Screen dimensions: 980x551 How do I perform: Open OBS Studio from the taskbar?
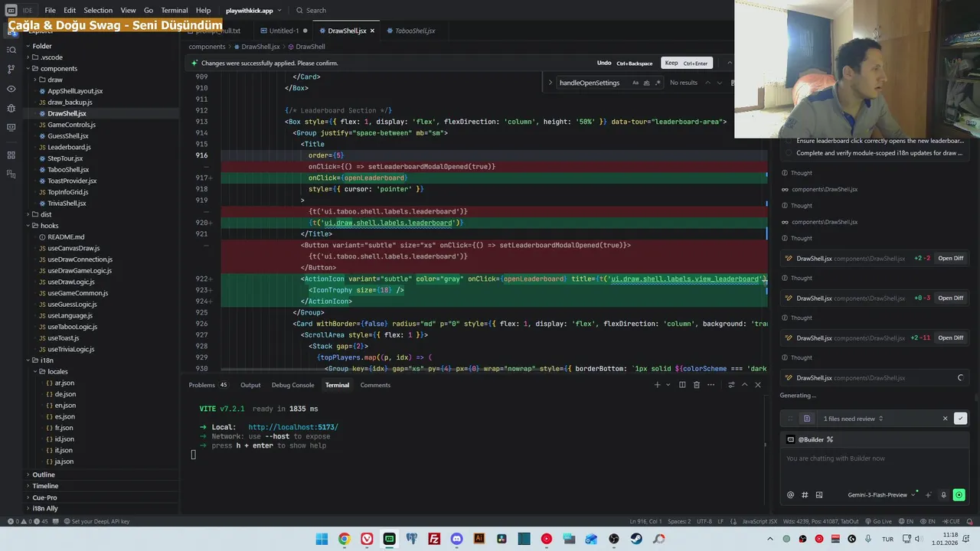click(614, 539)
